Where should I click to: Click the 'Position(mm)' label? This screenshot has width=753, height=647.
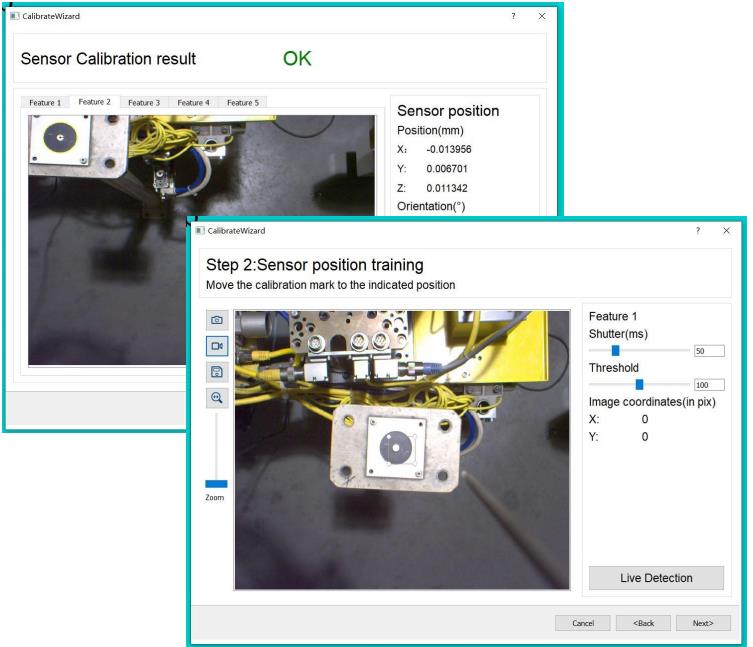click(430, 131)
